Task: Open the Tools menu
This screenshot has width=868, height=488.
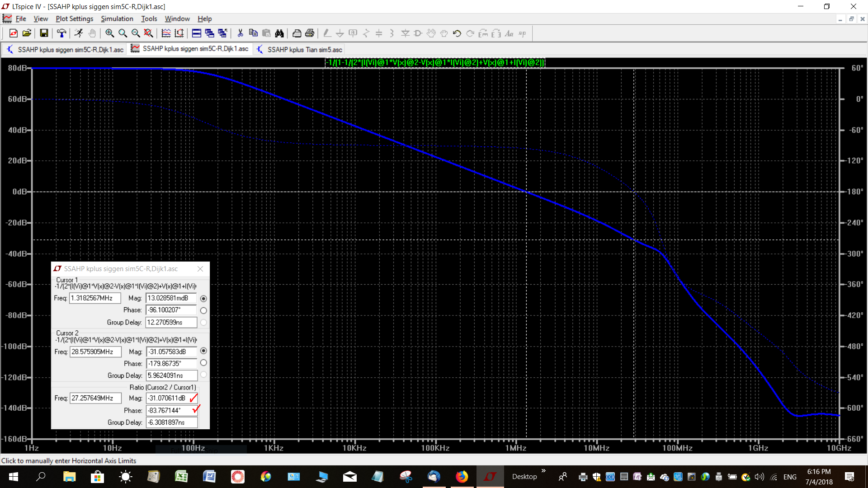Action: (149, 19)
